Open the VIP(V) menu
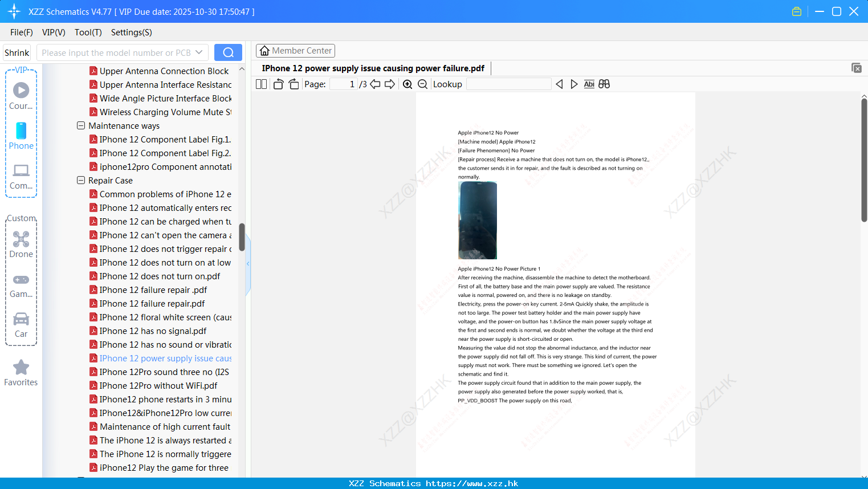The height and width of the screenshot is (489, 868). click(x=54, y=32)
